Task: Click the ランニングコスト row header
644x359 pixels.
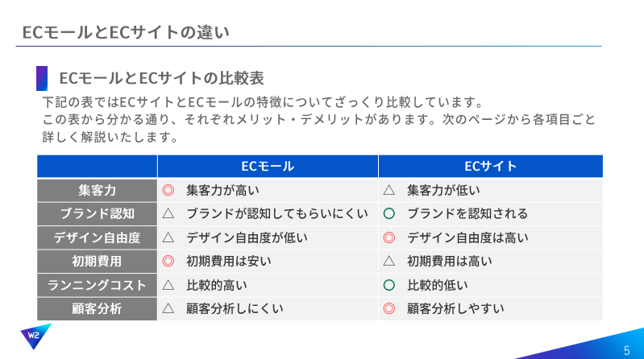Action: tap(97, 285)
